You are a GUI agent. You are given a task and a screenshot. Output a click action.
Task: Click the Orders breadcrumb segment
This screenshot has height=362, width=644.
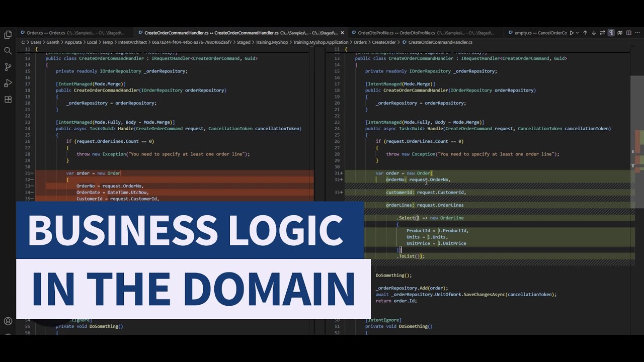360,42
